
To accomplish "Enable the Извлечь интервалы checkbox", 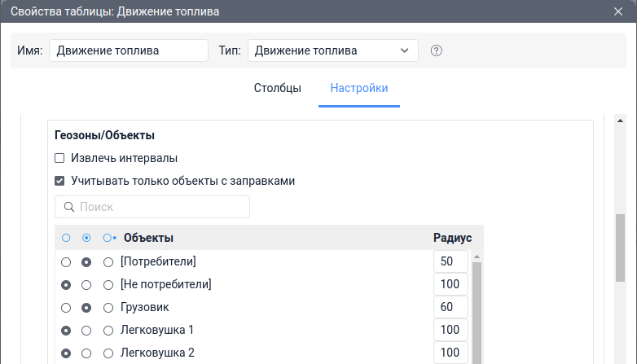I will coord(59,158).
